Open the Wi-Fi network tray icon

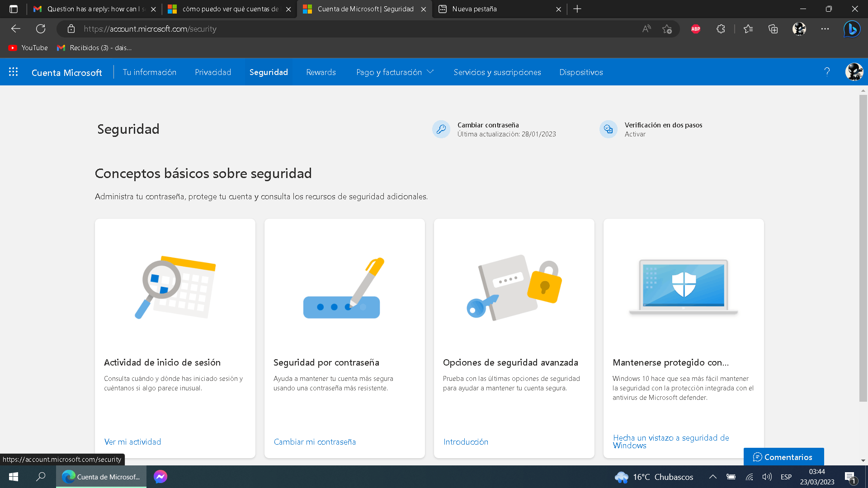tap(749, 477)
